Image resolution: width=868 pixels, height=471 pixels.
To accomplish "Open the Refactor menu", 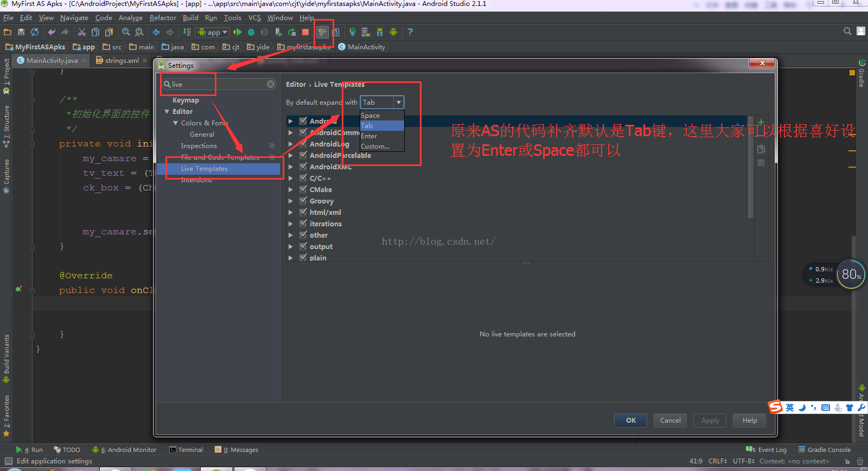I will [163, 18].
